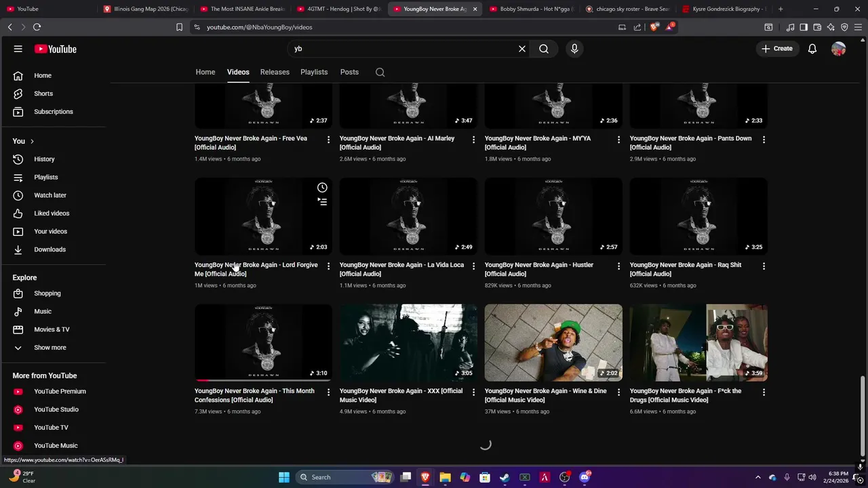This screenshot has height=488, width=868.
Task: Open options for Free Vea video
Action: (328, 140)
